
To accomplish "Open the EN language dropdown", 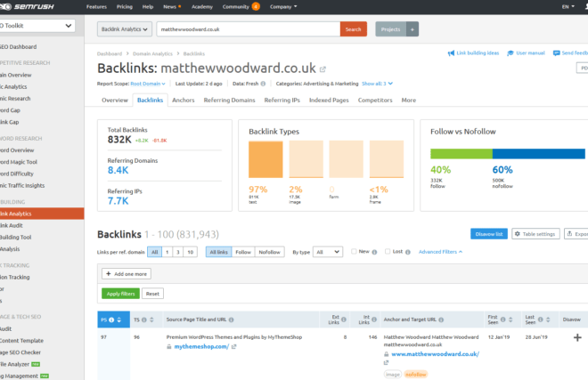I will coord(568,7).
